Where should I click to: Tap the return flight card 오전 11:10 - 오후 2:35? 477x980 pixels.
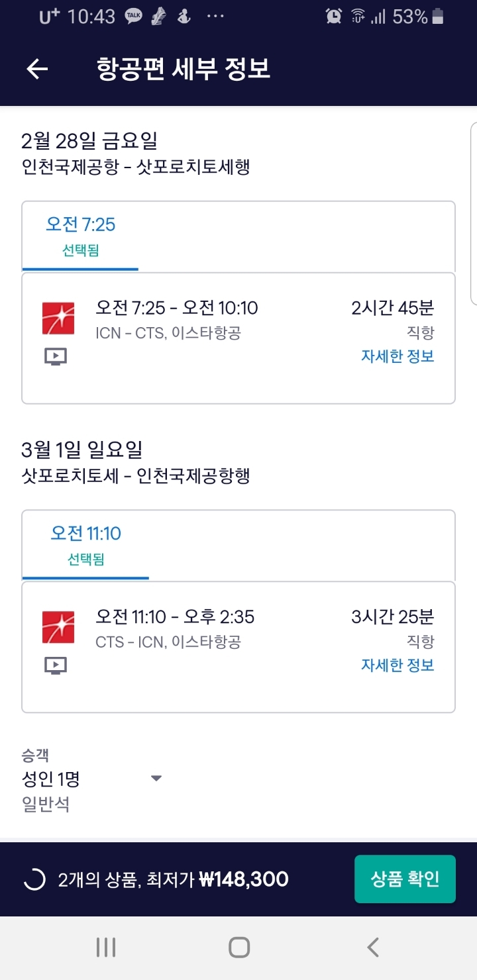pos(238,646)
